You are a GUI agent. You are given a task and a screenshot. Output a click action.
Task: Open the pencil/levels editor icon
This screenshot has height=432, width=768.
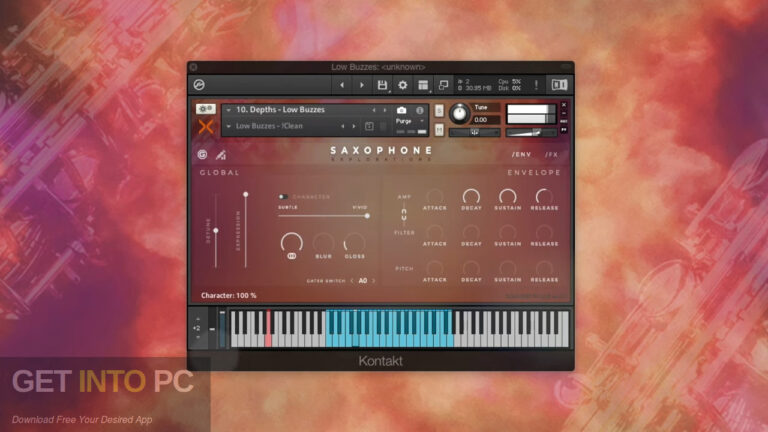point(221,155)
